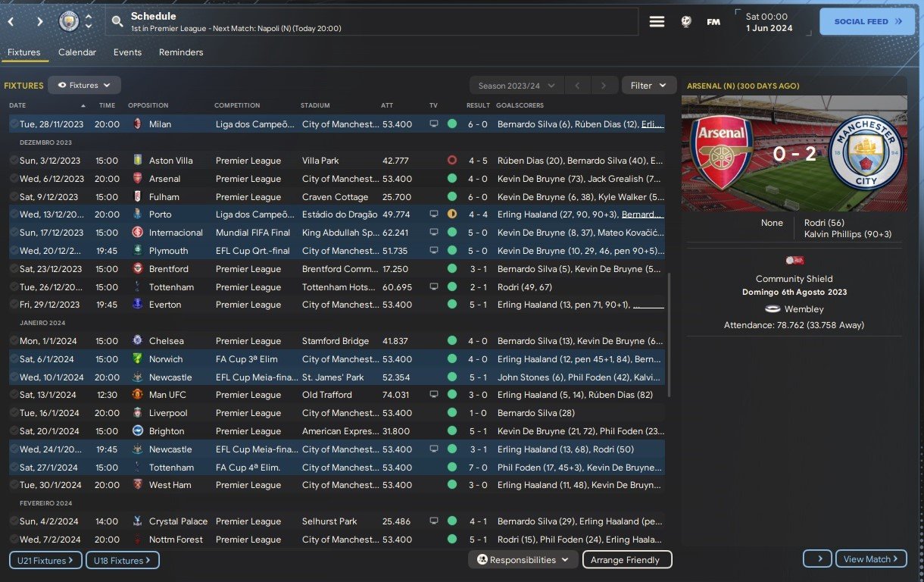Expand the Filter dropdown

pyautogui.click(x=649, y=86)
